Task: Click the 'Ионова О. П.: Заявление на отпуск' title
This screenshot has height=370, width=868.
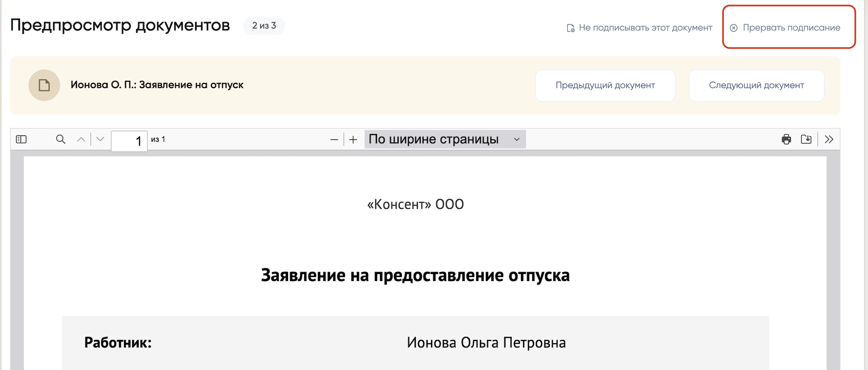Action: (157, 85)
